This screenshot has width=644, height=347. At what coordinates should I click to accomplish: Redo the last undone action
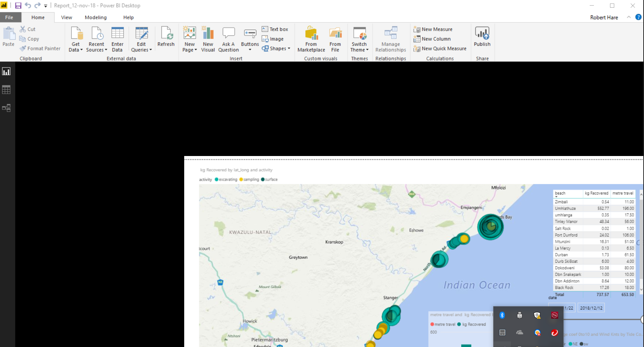point(37,6)
